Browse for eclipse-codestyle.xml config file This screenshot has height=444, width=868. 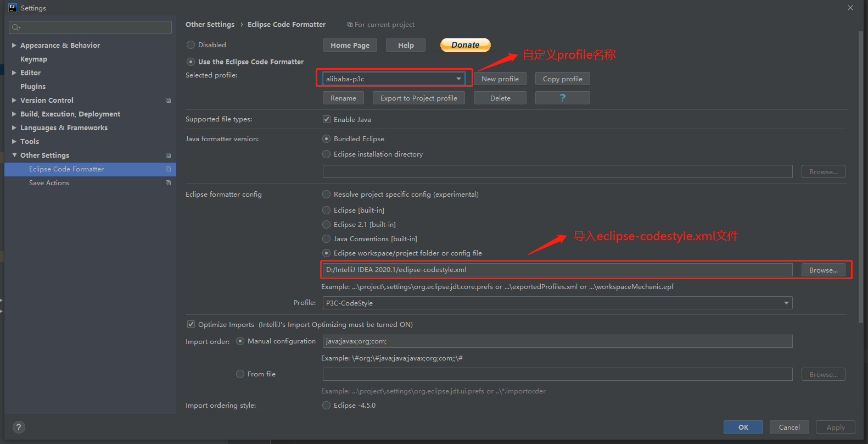point(824,270)
